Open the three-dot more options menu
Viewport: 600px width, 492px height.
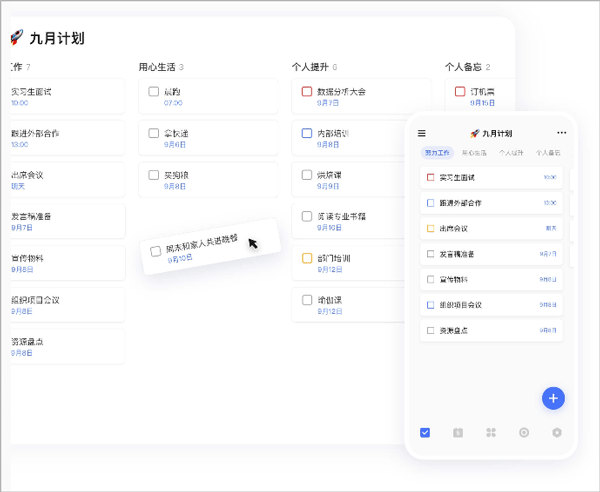click(x=561, y=133)
